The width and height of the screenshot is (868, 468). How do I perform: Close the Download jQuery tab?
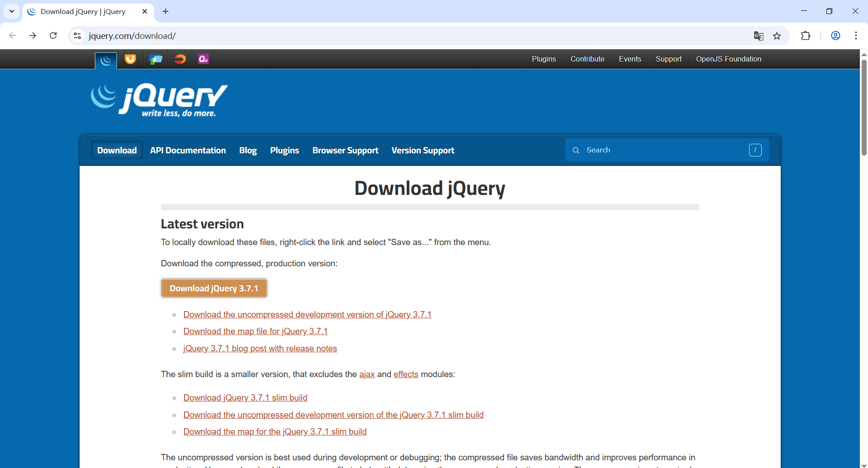pos(145,11)
